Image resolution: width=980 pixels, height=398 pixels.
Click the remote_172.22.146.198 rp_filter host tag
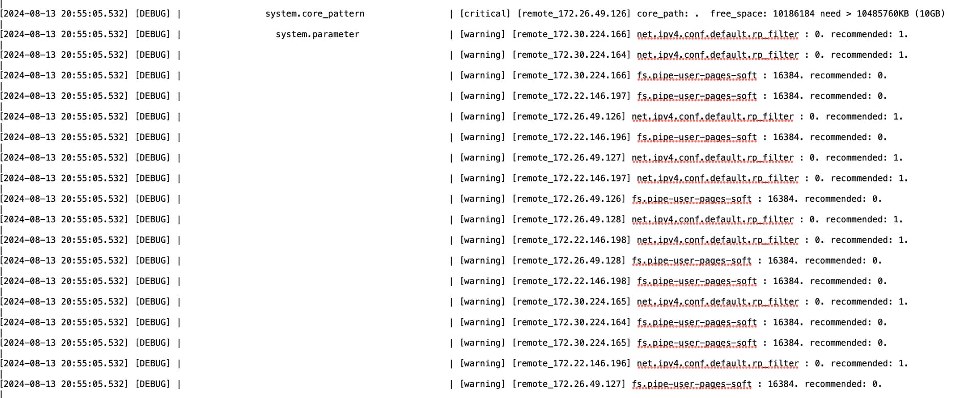(571, 240)
